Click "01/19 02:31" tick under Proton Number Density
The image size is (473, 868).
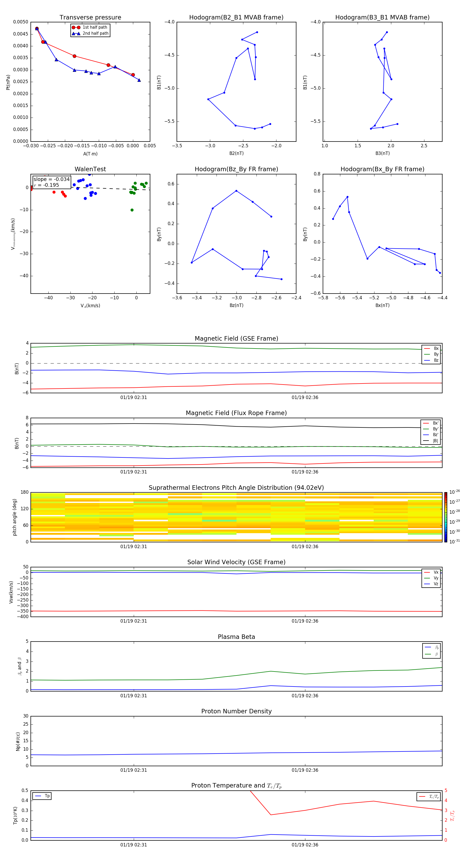[134, 770]
